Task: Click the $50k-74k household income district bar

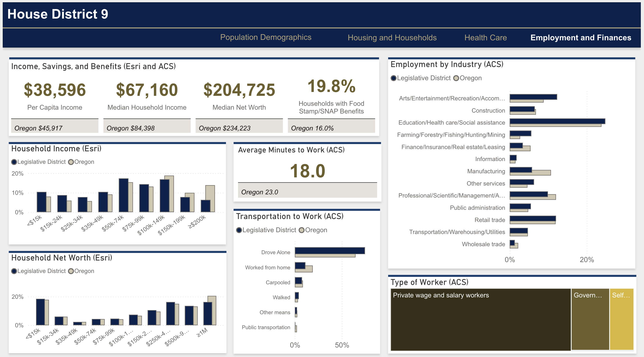Action: (123, 195)
